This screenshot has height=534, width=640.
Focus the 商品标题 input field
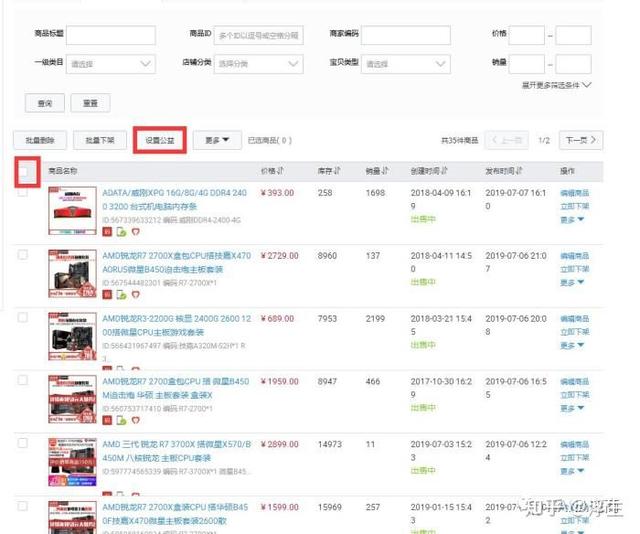point(111,35)
